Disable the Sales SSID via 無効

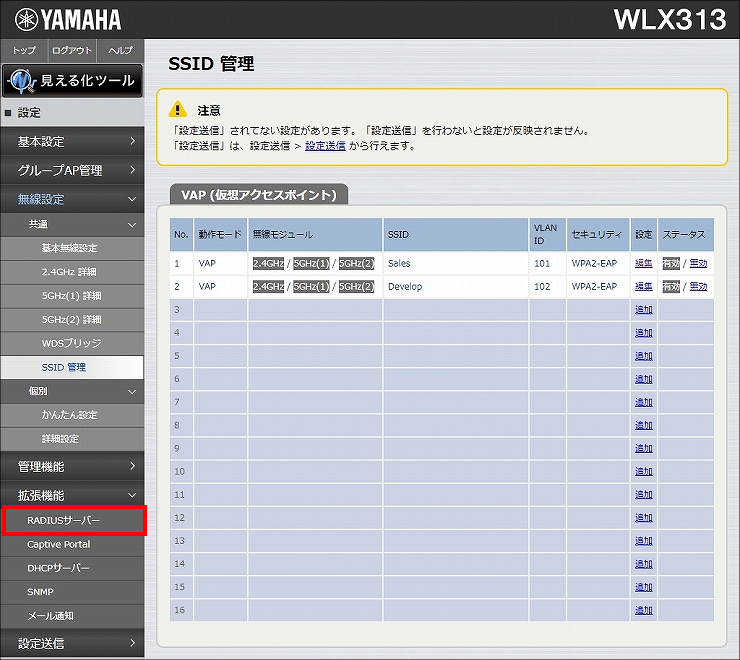tap(698, 263)
